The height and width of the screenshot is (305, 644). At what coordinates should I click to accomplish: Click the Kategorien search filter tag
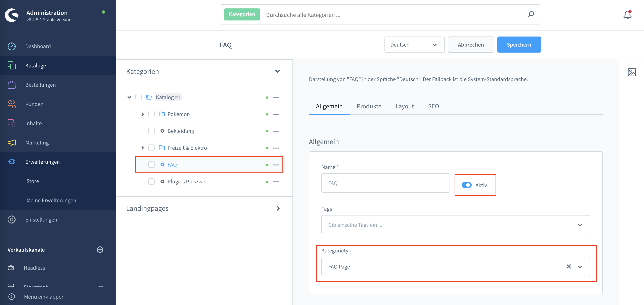tap(242, 14)
